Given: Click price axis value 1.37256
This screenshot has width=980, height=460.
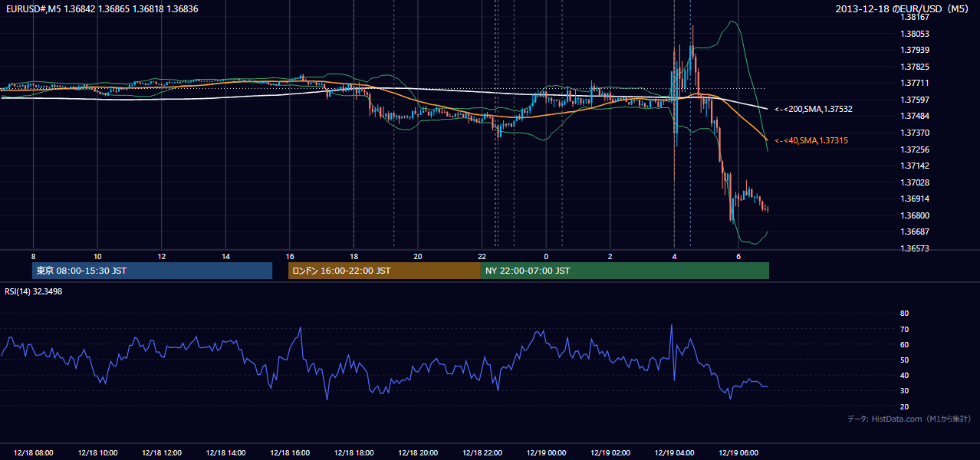Looking at the screenshot, I should click(915, 149).
